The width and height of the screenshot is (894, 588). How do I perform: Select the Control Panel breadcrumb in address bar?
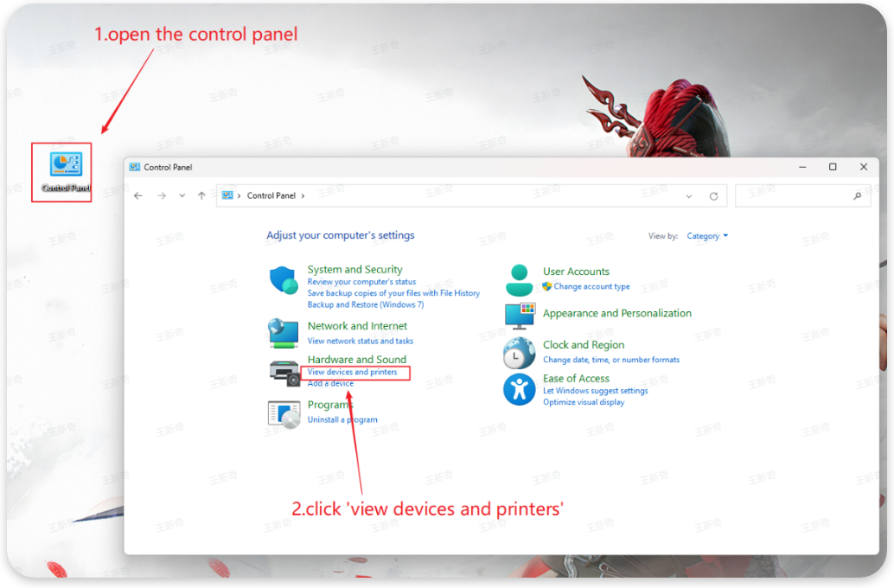pos(271,195)
